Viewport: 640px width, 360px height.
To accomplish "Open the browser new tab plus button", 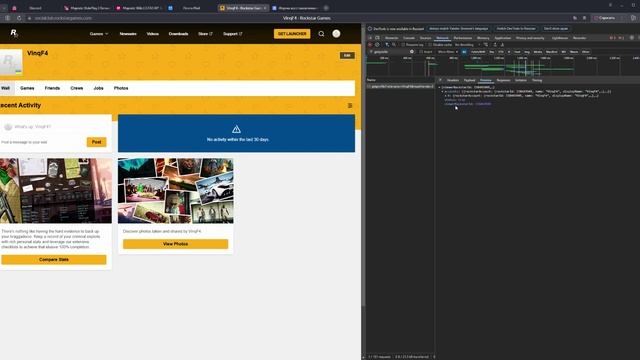I will coord(326,8).
